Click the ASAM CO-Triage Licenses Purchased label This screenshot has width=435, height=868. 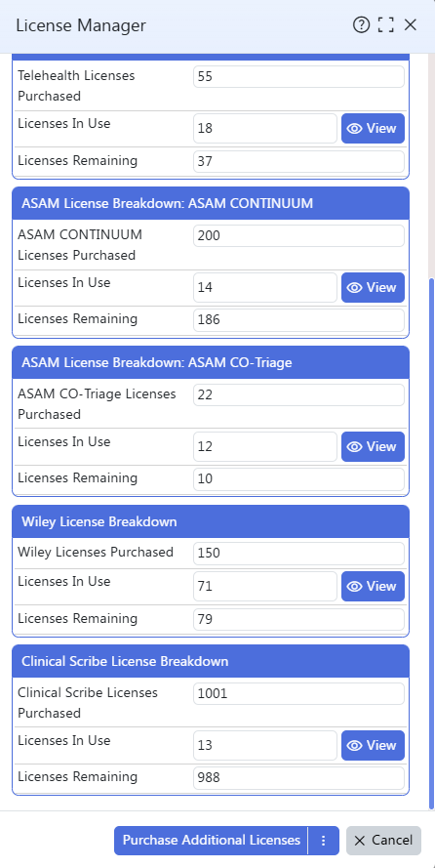97,404
